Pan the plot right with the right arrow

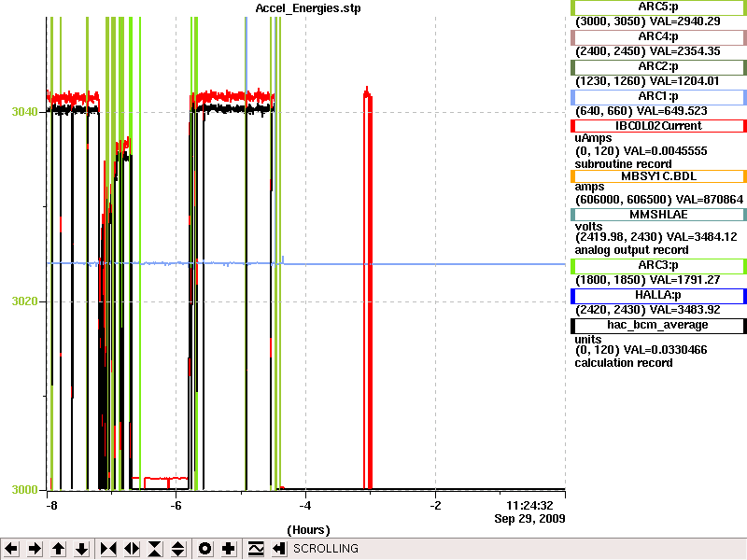pyautogui.click(x=35, y=549)
